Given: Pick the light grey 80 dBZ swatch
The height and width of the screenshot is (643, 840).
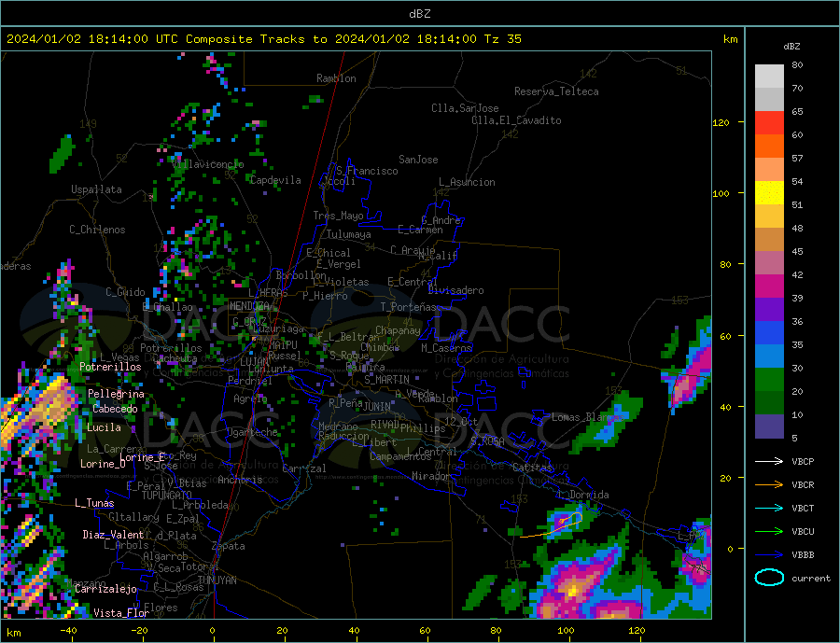Looking at the screenshot, I should pos(769,77).
